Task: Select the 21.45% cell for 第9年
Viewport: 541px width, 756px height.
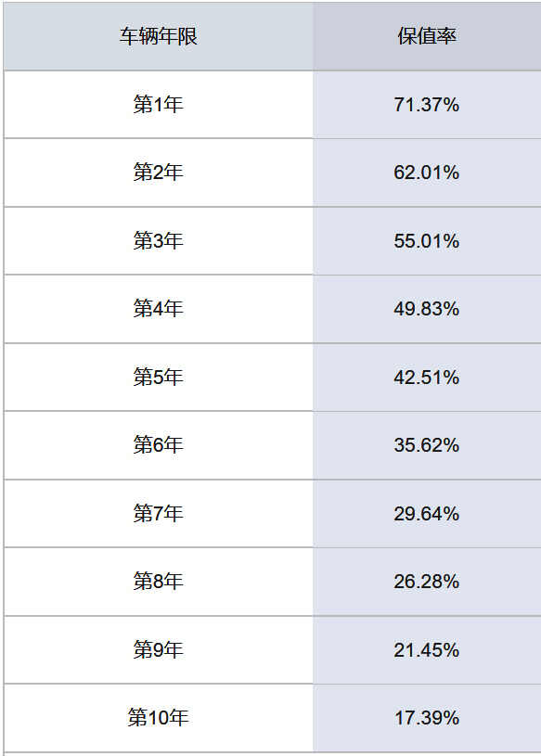Action: pos(427,650)
